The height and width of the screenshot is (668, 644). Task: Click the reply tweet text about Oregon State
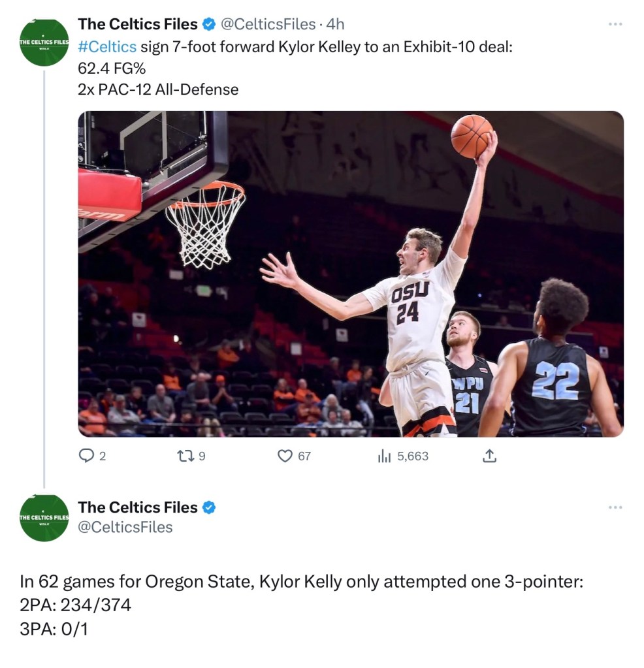[x=300, y=581]
